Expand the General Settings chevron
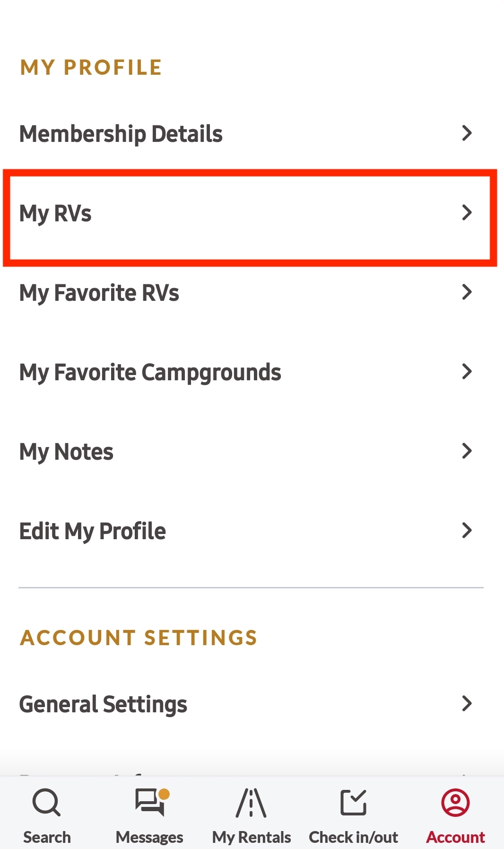504x849 pixels. click(x=467, y=704)
